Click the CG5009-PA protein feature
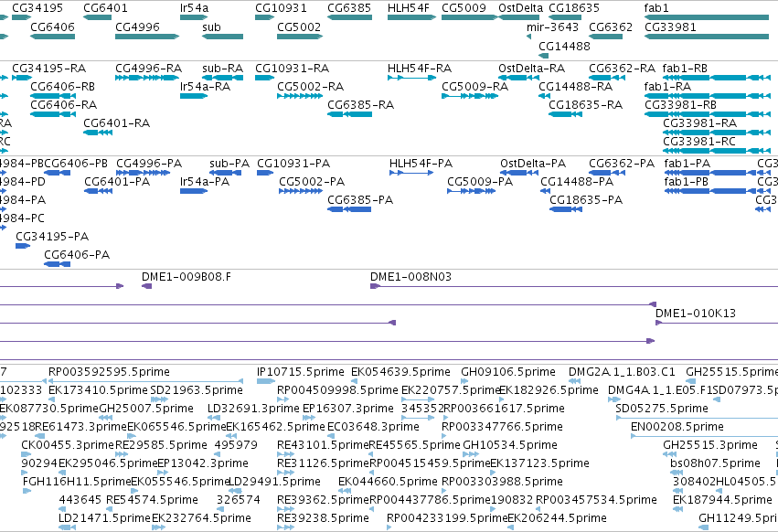Screen dimensions: 778x532 472,191
